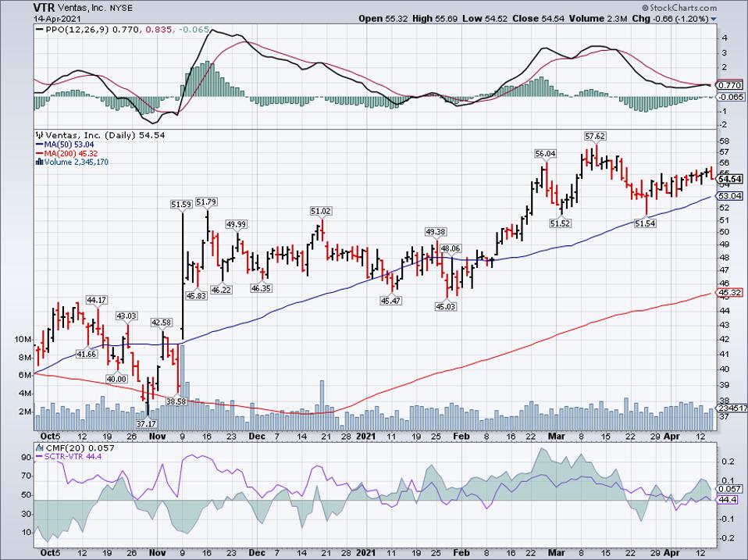The width and height of the screenshot is (748, 560).
Task: Click the 44.4 tag on CMF axis
Action: pos(728,500)
